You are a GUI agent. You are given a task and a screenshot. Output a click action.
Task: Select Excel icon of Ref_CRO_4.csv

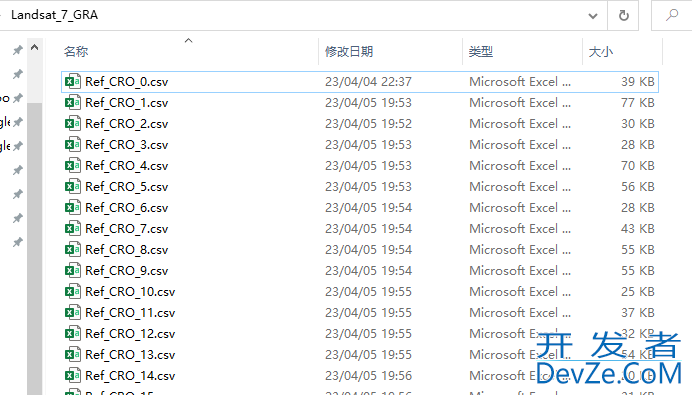[73, 166]
